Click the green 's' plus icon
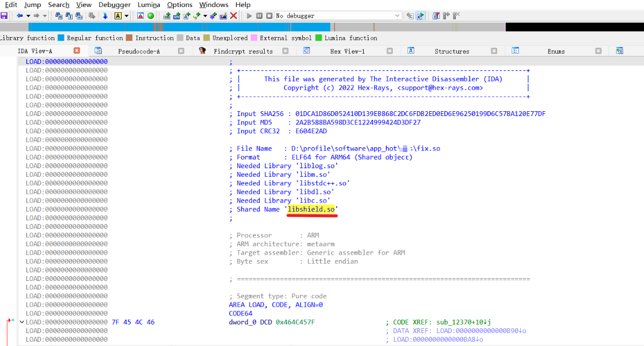644x346 pixels. pos(197,16)
